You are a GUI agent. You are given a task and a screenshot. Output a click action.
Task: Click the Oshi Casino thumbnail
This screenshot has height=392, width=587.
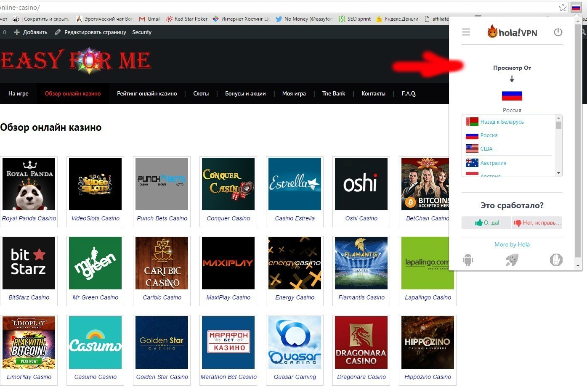click(x=361, y=184)
